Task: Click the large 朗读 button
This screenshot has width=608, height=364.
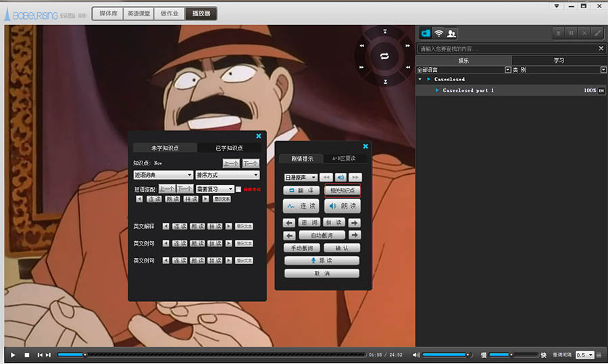Action: click(x=343, y=206)
